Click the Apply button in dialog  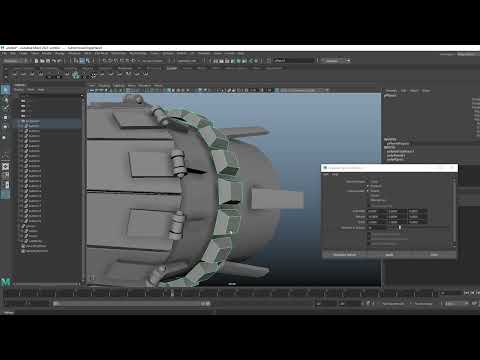(389, 255)
